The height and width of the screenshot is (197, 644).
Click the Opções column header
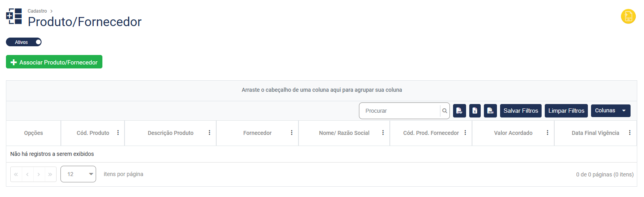pyautogui.click(x=34, y=133)
